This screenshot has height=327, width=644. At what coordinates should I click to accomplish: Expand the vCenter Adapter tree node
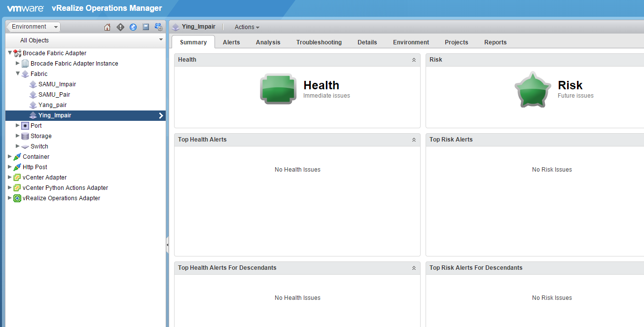[x=9, y=177]
